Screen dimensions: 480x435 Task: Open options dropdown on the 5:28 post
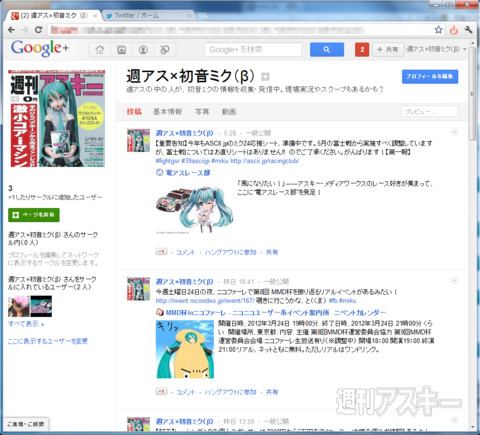point(454,132)
